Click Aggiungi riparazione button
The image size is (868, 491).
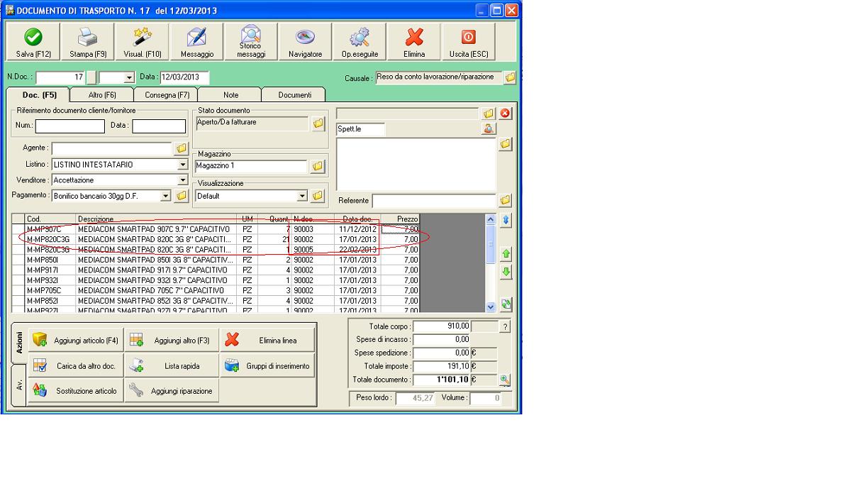(171, 391)
